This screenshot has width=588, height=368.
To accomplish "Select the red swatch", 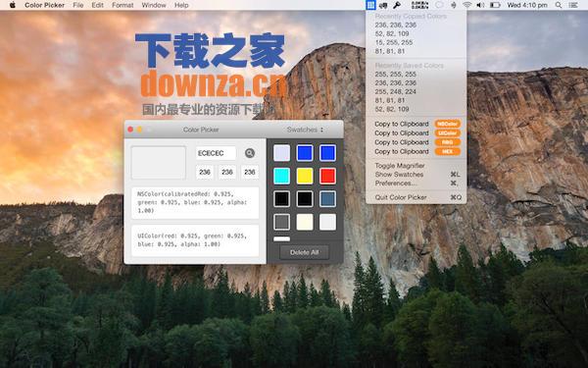I will coord(327,176).
